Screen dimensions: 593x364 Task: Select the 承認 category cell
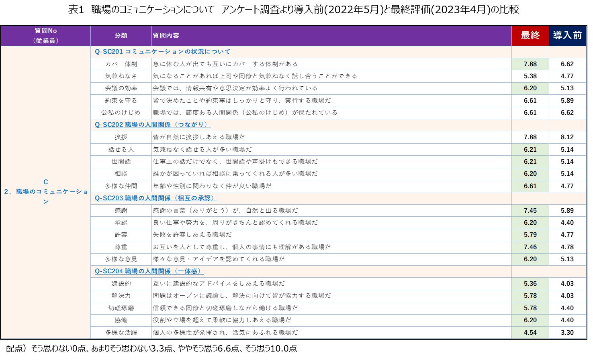pos(121,223)
